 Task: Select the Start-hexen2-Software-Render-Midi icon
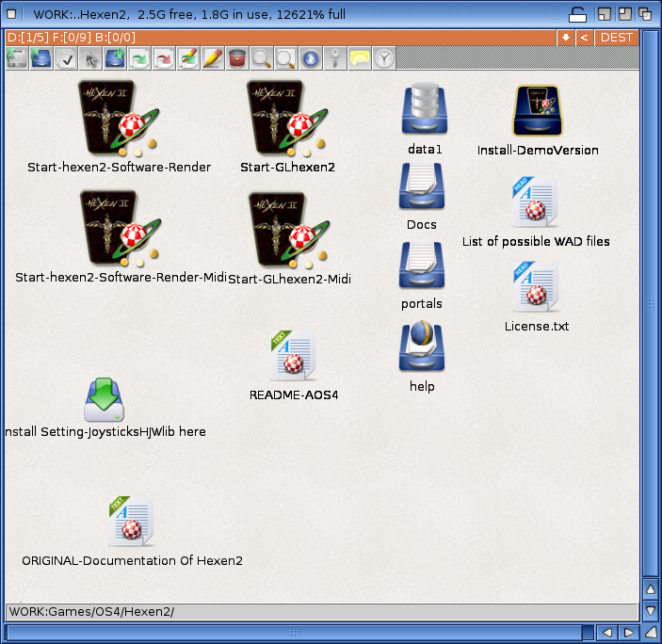coord(121,229)
